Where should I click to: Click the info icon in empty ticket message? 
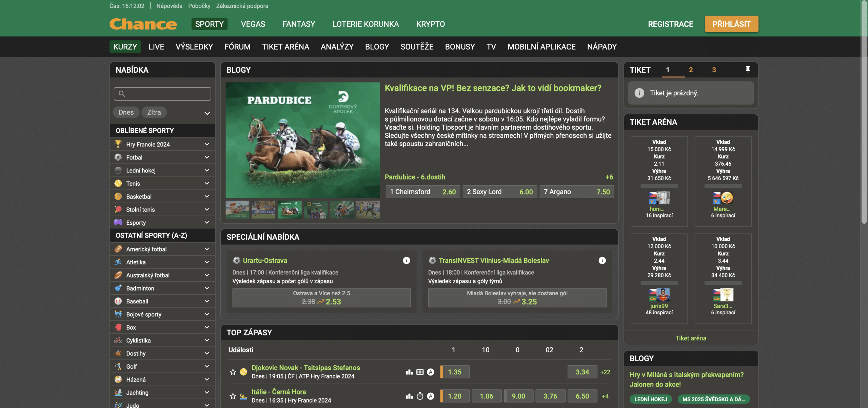[639, 93]
